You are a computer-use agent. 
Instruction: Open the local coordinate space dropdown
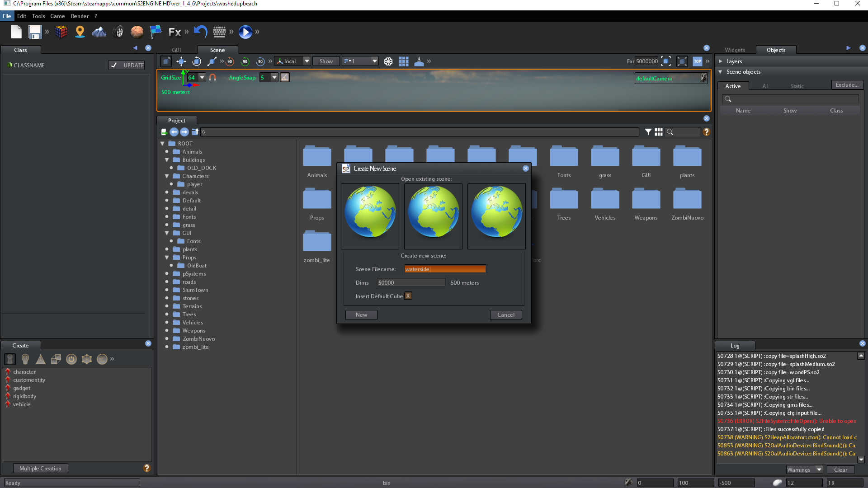[292, 61]
